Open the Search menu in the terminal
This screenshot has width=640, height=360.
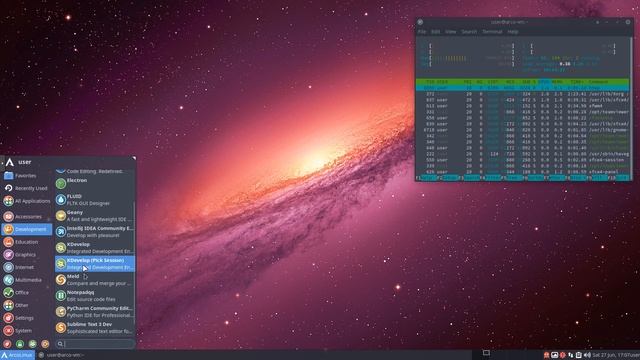click(469, 31)
